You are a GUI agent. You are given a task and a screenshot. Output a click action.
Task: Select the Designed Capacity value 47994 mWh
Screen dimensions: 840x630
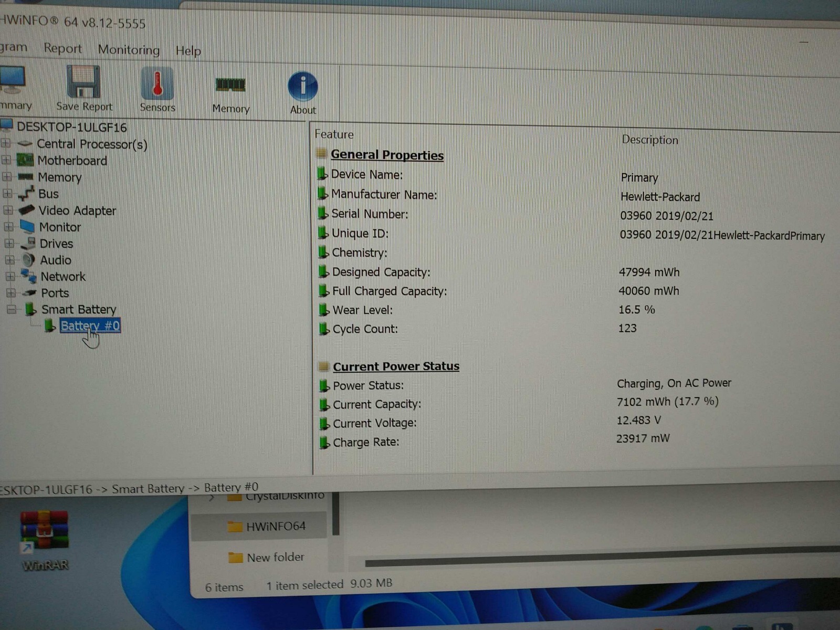coord(649,272)
